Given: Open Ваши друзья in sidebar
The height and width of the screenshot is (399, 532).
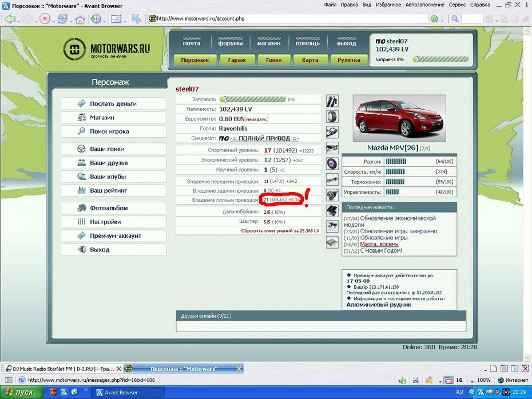Looking at the screenshot, I should pos(113,163).
